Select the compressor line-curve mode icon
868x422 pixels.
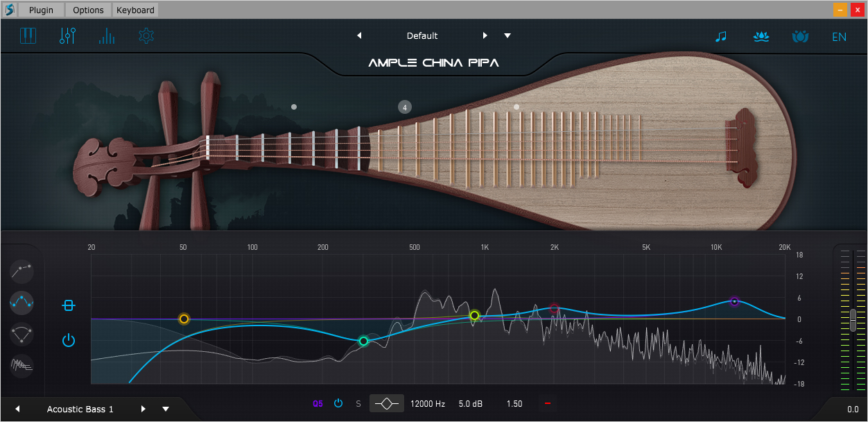pos(21,271)
